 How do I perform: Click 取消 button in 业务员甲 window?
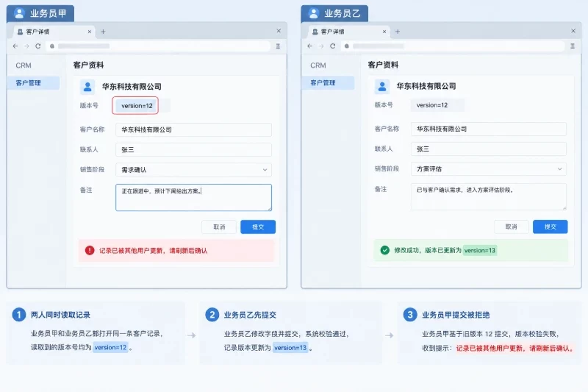pos(219,227)
